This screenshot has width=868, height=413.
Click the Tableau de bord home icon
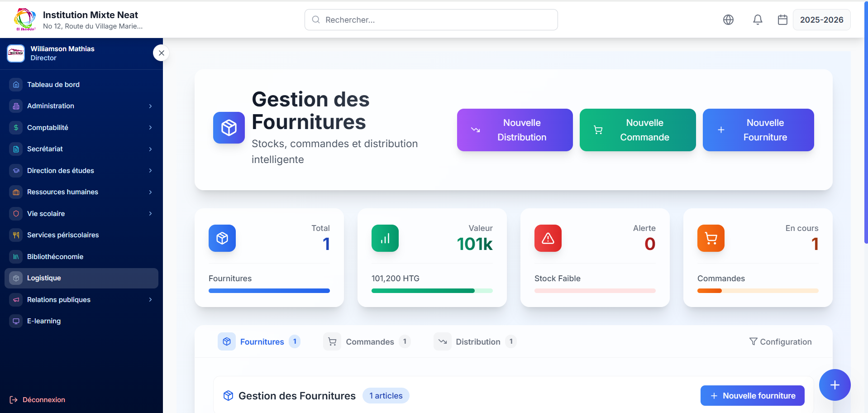(16, 84)
